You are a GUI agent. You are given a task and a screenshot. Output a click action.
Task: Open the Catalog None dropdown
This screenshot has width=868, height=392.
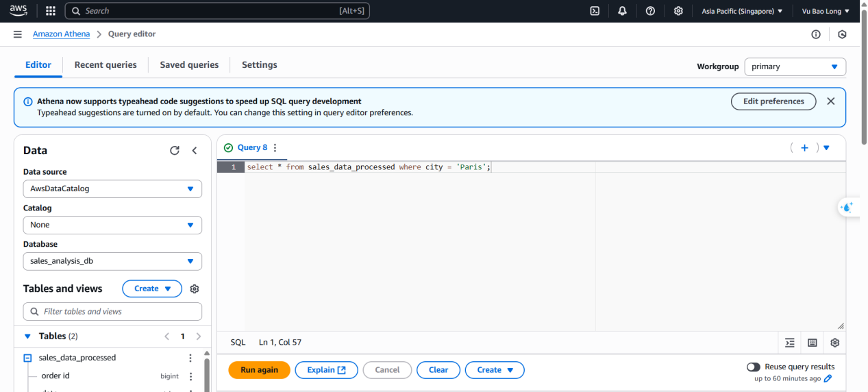[112, 225]
